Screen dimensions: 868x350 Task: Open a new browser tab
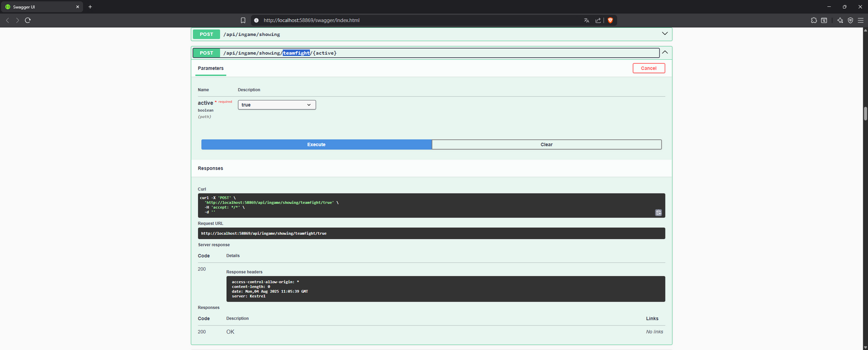(x=90, y=7)
